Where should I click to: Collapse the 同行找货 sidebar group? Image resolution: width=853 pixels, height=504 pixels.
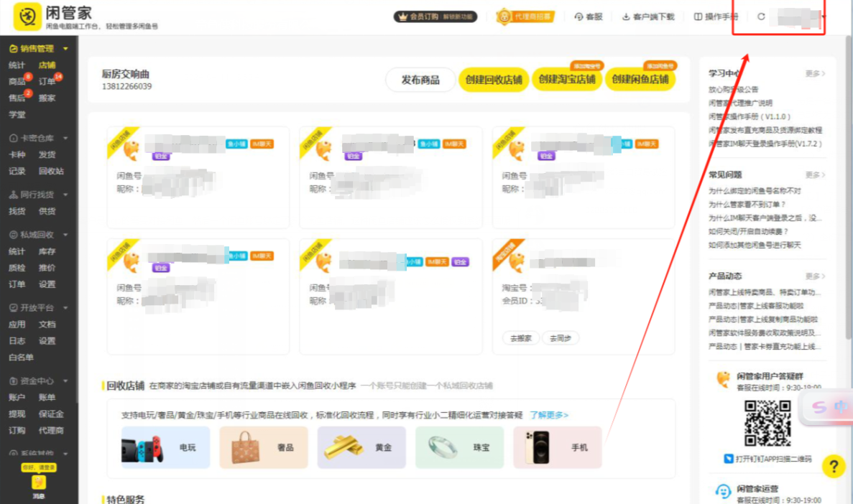(65, 195)
